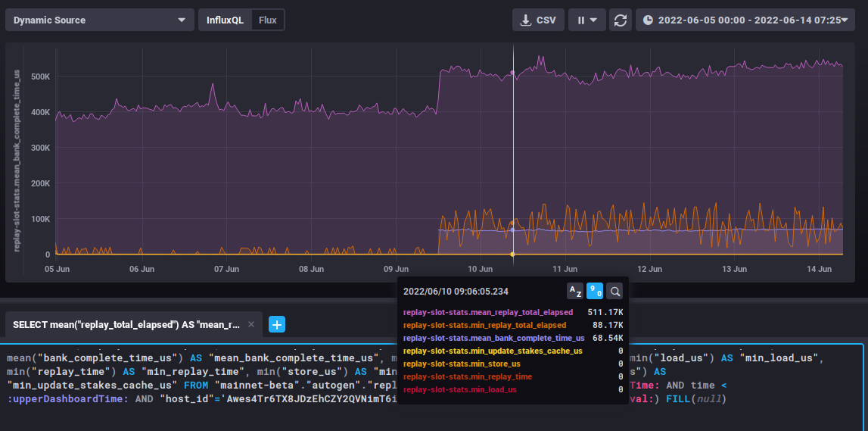Select min_update_stakes_cache_us legend entry

(x=493, y=351)
